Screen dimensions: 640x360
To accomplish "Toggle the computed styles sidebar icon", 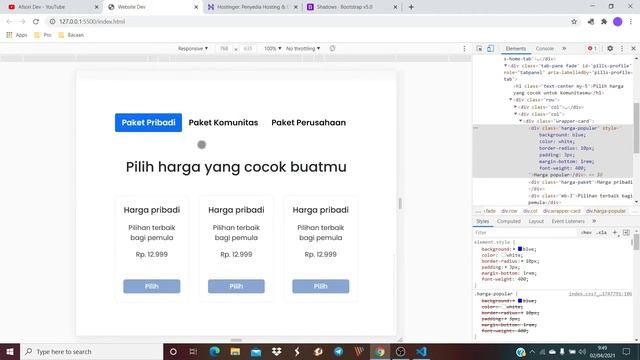I will (626, 233).
